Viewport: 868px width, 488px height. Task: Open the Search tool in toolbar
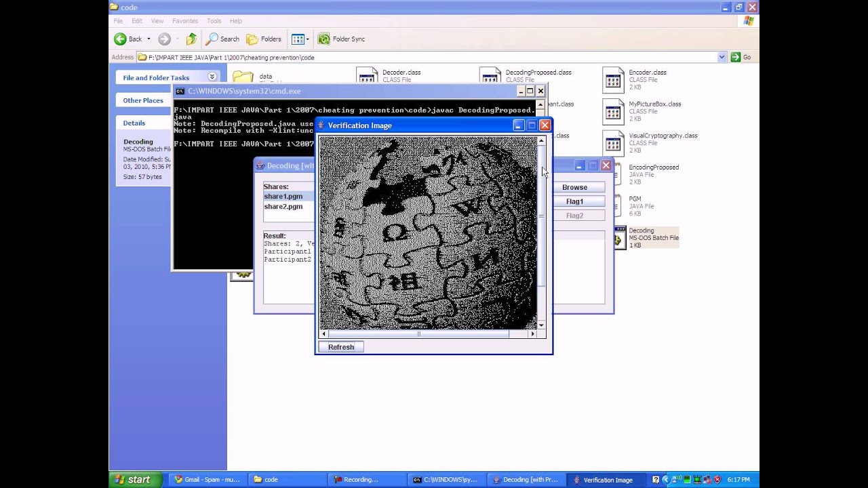point(223,39)
